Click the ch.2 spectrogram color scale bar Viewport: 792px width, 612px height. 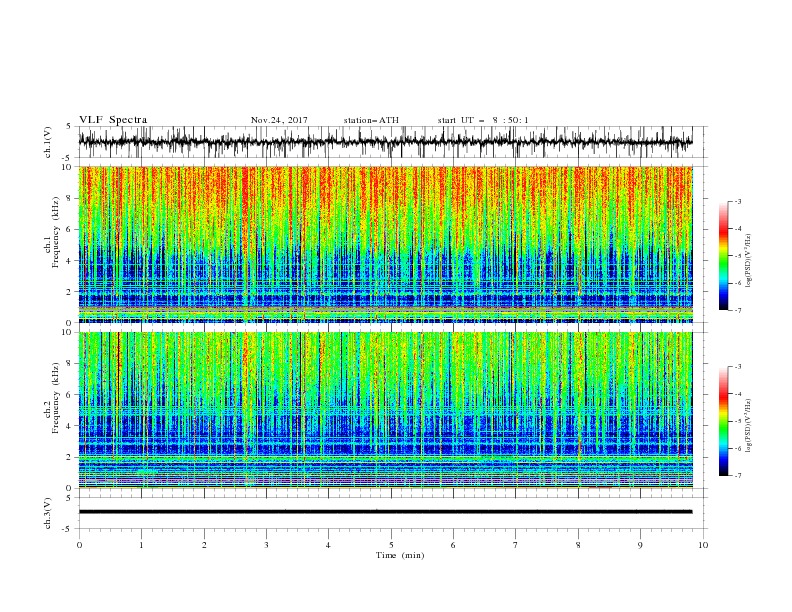tap(723, 421)
